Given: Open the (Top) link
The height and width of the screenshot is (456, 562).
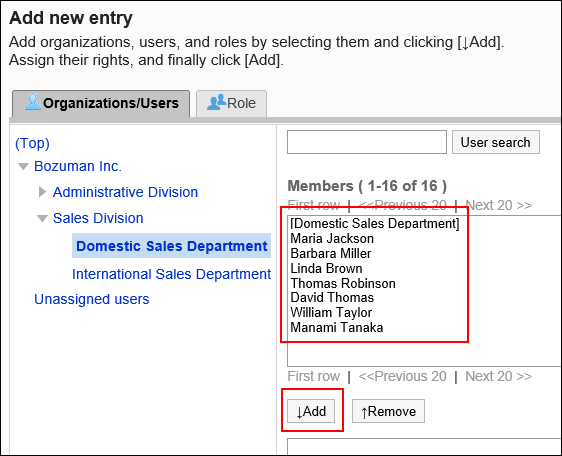Looking at the screenshot, I should (x=32, y=143).
